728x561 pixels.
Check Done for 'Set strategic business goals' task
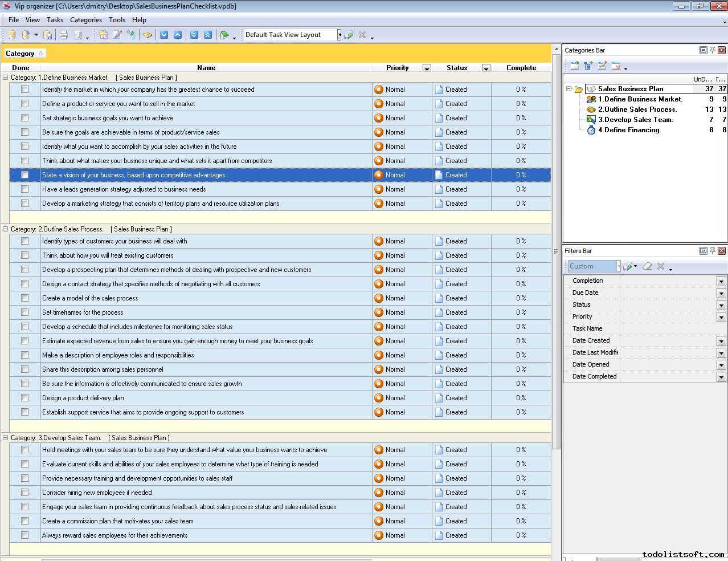coord(24,118)
